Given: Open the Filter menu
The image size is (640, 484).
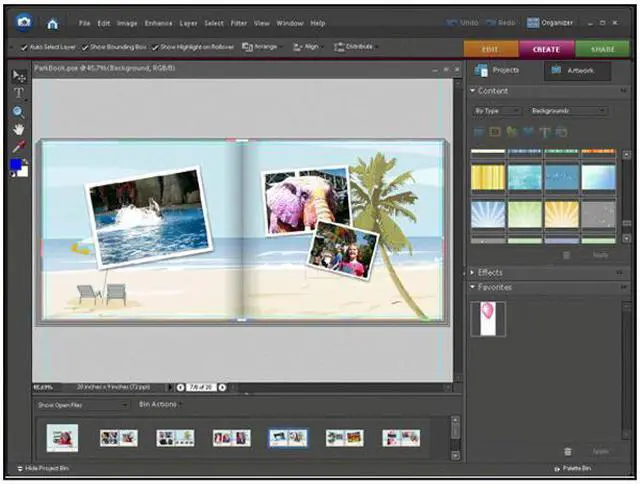Looking at the screenshot, I should 239,23.
